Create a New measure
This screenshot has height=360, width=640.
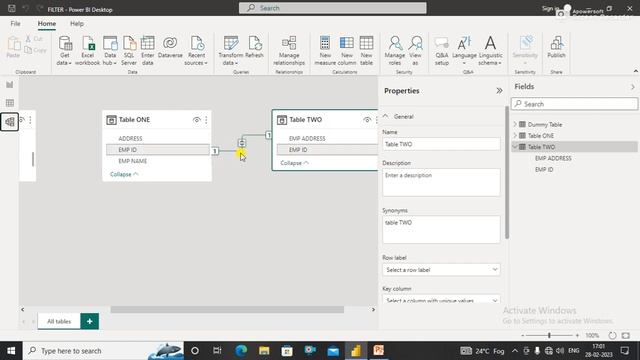pyautogui.click(x=325, y=51)
